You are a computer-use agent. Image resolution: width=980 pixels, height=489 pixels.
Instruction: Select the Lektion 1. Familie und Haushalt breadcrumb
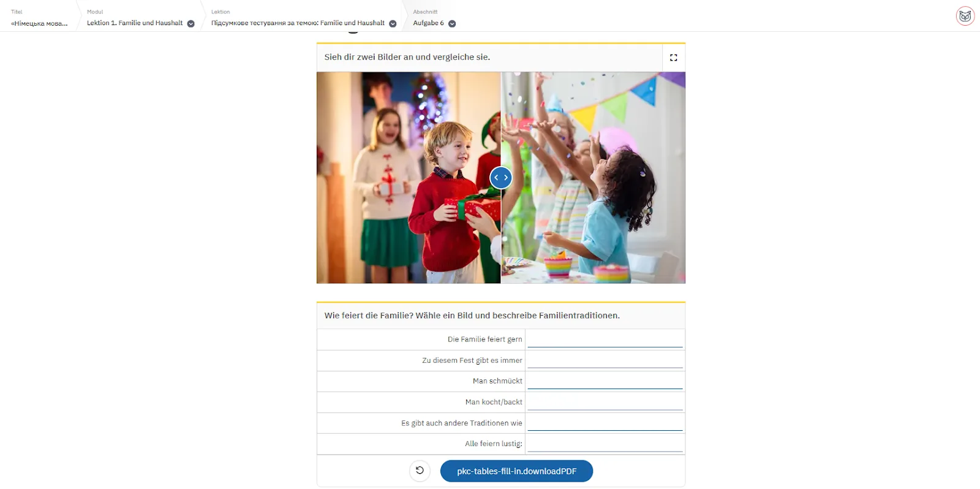point(135,23)
